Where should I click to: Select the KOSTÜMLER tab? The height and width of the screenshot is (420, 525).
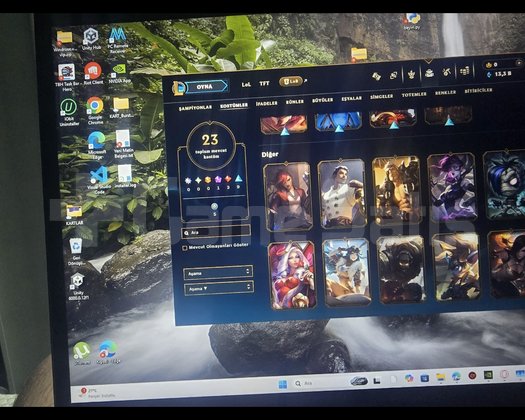(234, 106)
